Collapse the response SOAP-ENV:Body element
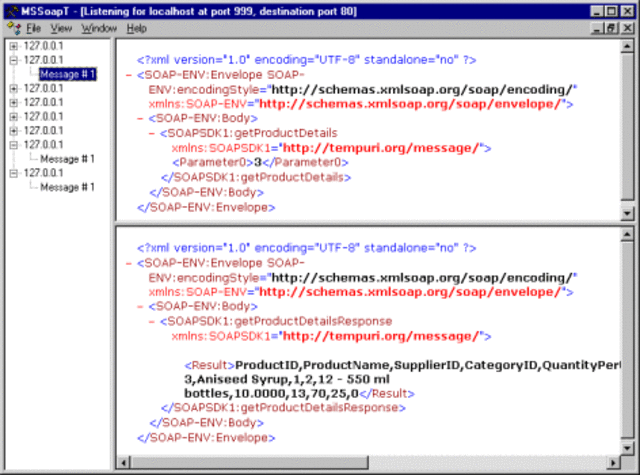The height and width of the screenshot is (475, 640). [140, 306]
